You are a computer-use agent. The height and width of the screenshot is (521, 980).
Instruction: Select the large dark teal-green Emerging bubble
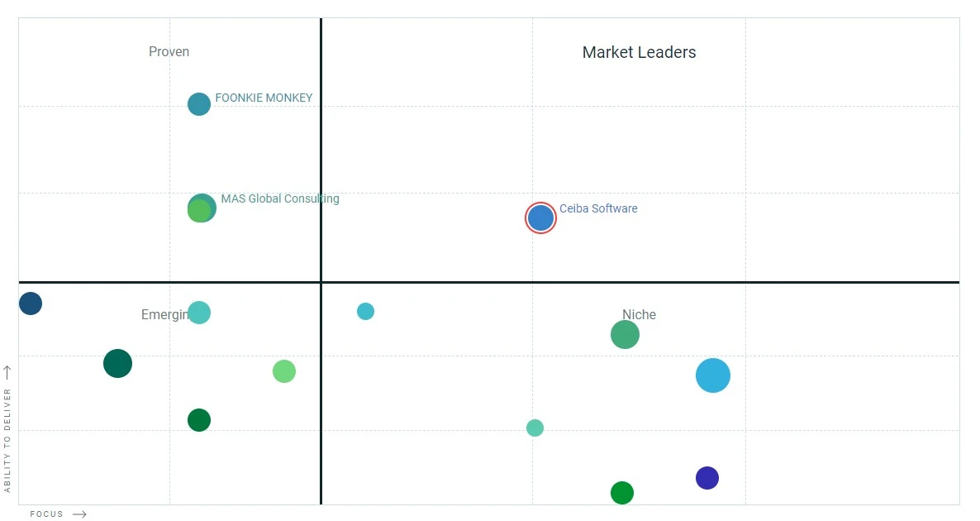point(117,363)
